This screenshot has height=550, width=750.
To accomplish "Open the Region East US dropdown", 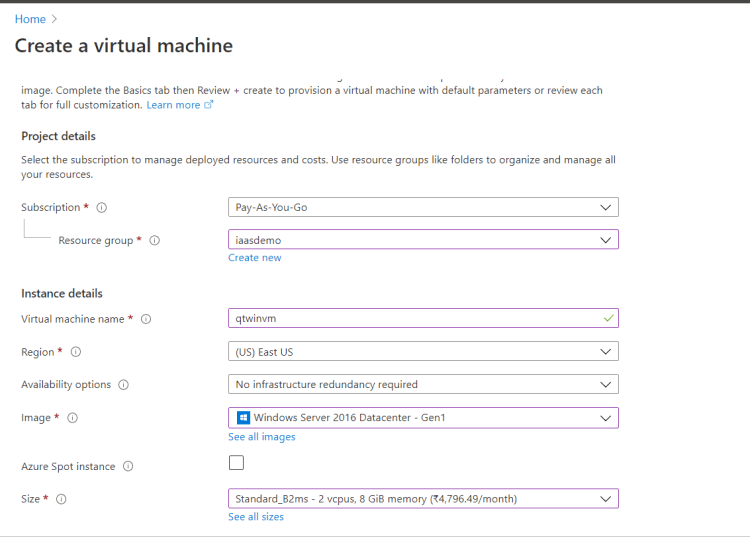I will click(423, 352).
